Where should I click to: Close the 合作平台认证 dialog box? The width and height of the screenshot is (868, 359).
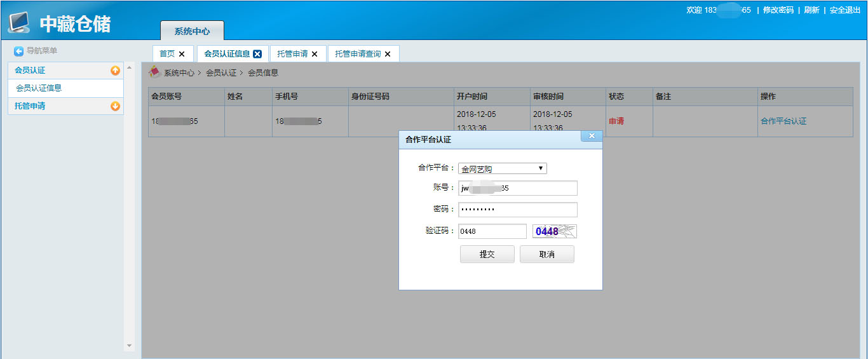[591, 136]
